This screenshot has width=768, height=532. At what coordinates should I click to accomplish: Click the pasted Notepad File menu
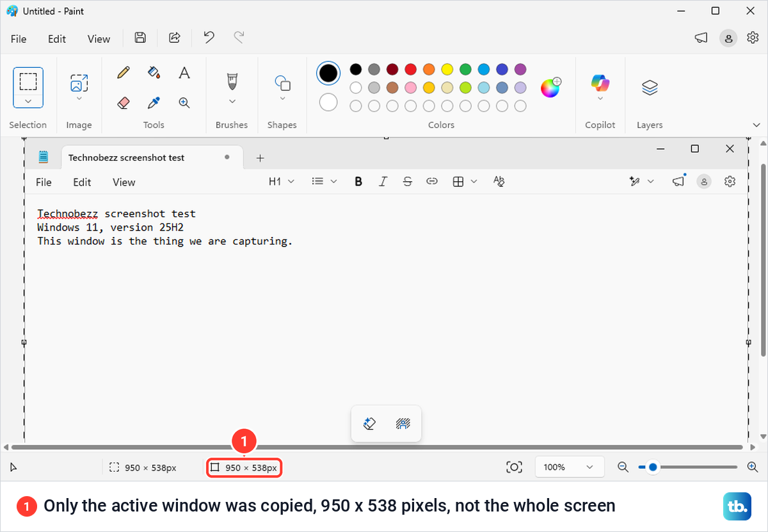[44, 182]
